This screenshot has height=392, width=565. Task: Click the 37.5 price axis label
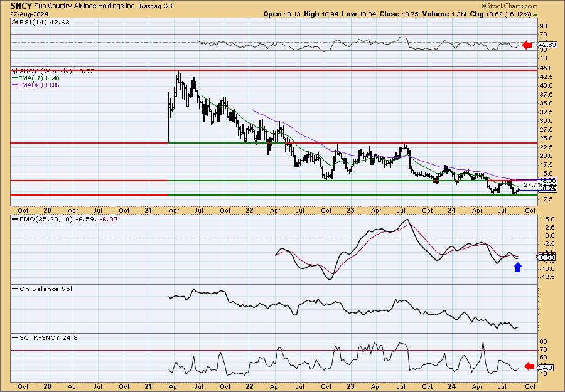[x=546, y=95]
